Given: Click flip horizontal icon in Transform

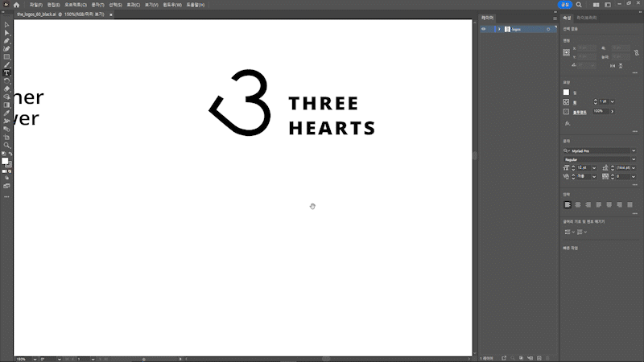Looking at the screenshot, I should (x=613, y=66).
